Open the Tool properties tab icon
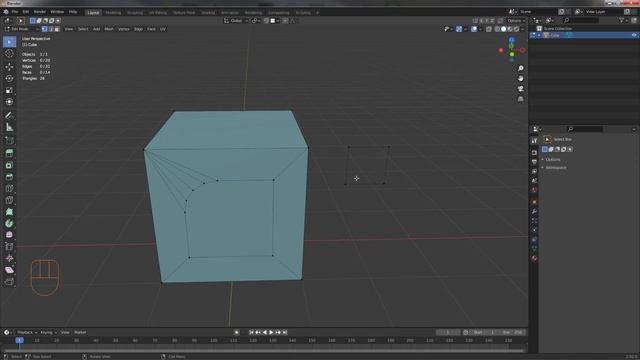 tap(534, 140)
